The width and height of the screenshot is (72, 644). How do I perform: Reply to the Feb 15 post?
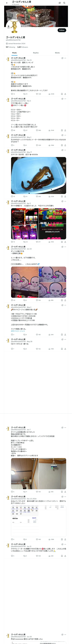[12, 94]
